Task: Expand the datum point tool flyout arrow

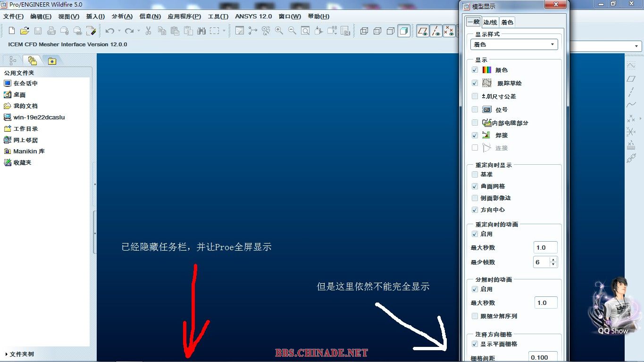Action: (641, 118)
